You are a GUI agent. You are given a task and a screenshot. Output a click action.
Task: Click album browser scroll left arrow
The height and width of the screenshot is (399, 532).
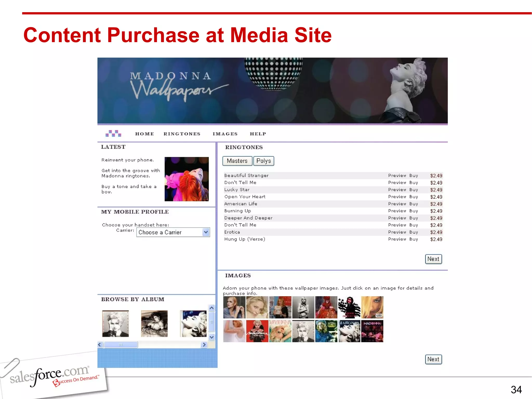pos(100,345)
